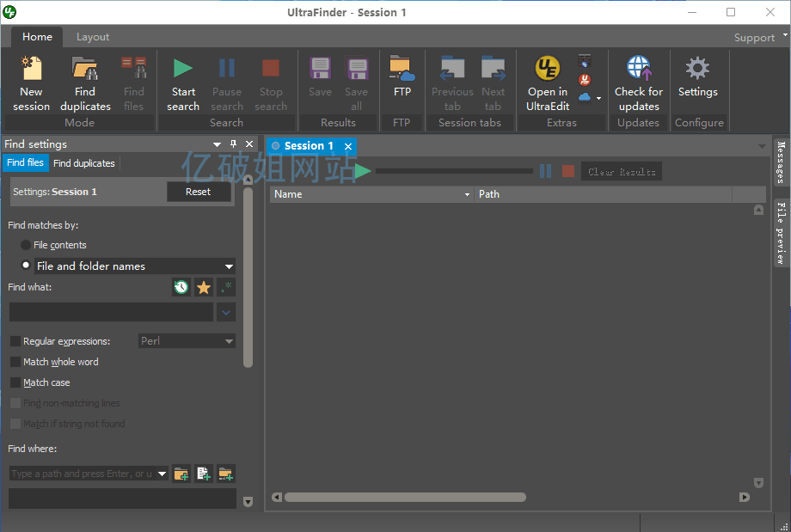Close the Find settings panel
This screenshot has height=532, width=791.
tap(249, 144)
